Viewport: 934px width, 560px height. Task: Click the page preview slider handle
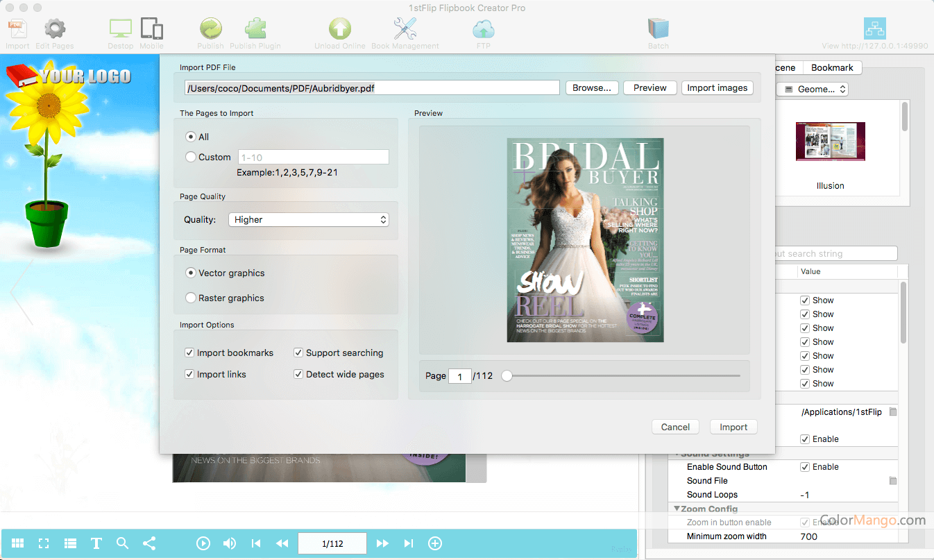pyautogui.click(x=507, y=375)
